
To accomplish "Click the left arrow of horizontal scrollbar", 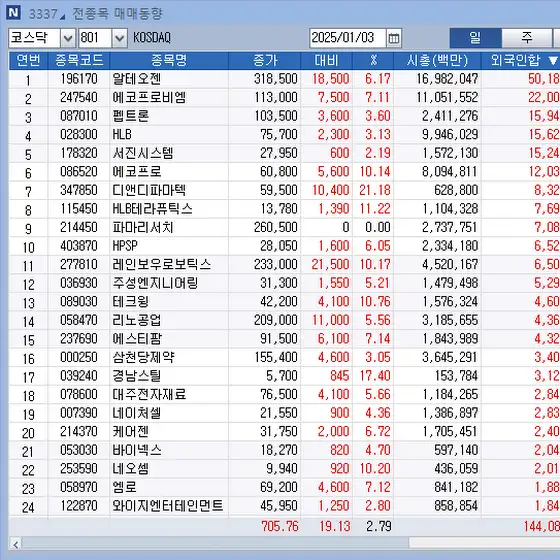I will click(x=16, y=545).
